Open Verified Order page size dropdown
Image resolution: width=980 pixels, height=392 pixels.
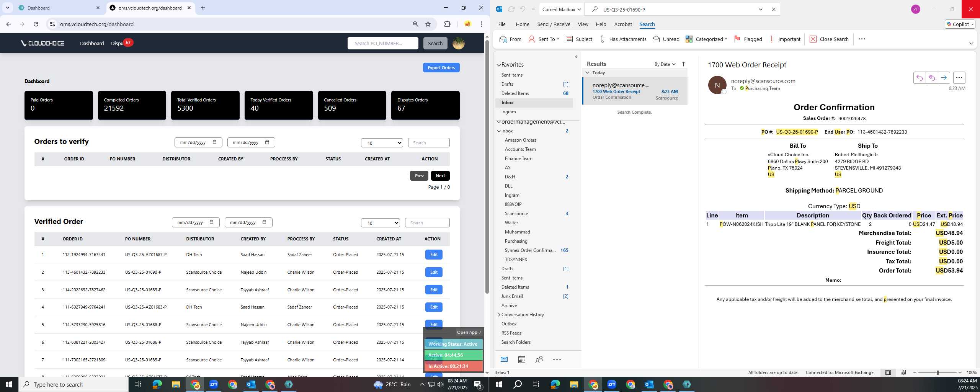pyautogui.click(x=380, y=223)
